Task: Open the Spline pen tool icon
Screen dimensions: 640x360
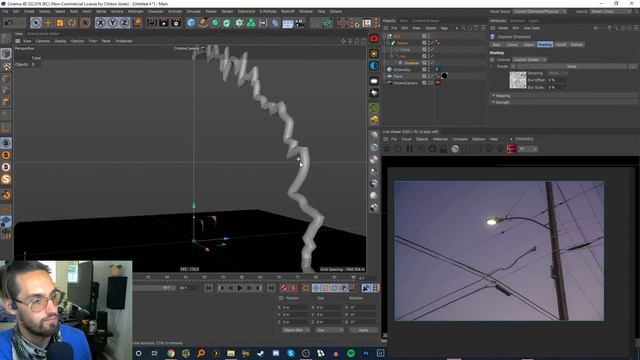Action: [x=203, y=23]
